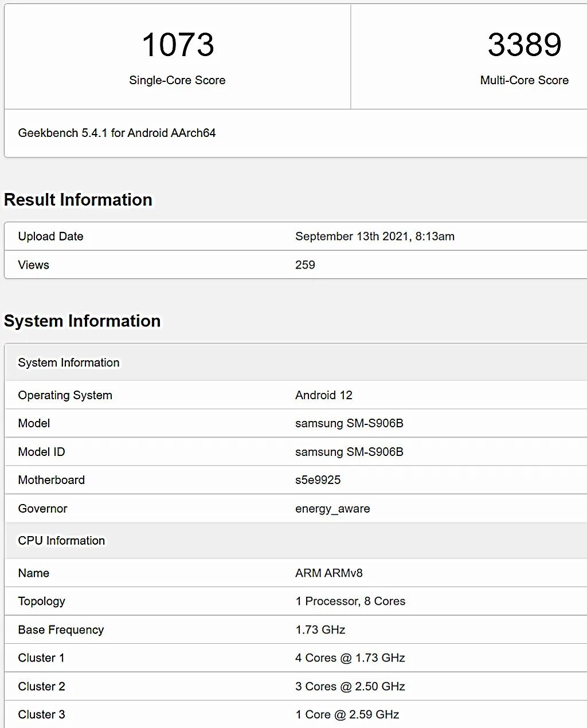The image size is (587, 728).
Task: Select the Single-Core Score label
Action: pyautogui.click(x=178, y=80)
